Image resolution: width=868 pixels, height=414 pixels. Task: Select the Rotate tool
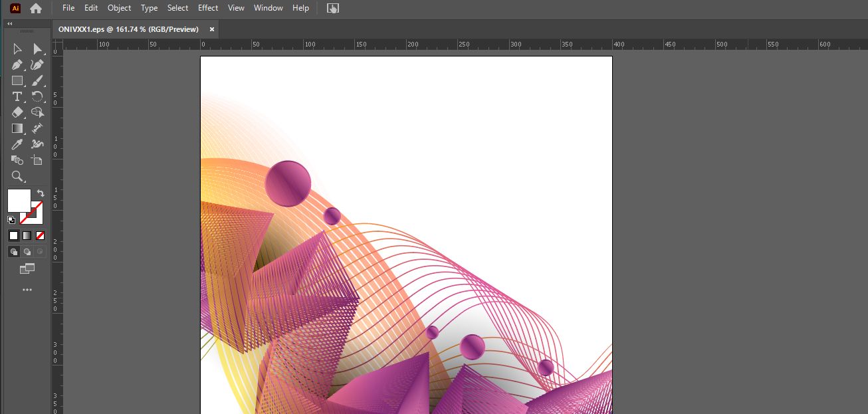(x=37, y=96)
